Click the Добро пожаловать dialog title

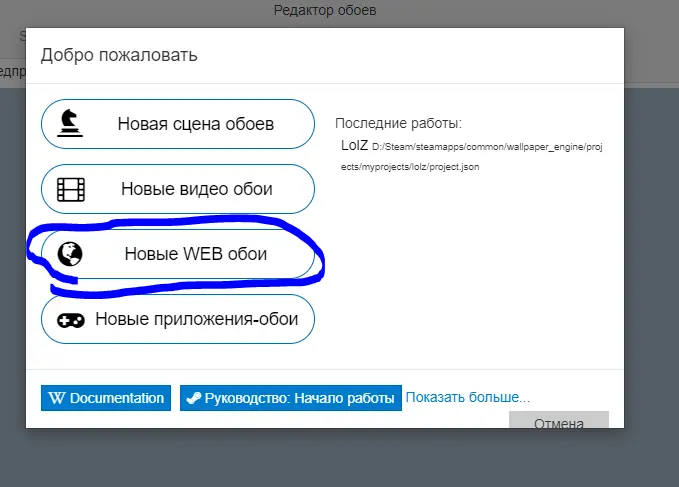(119, 55)
